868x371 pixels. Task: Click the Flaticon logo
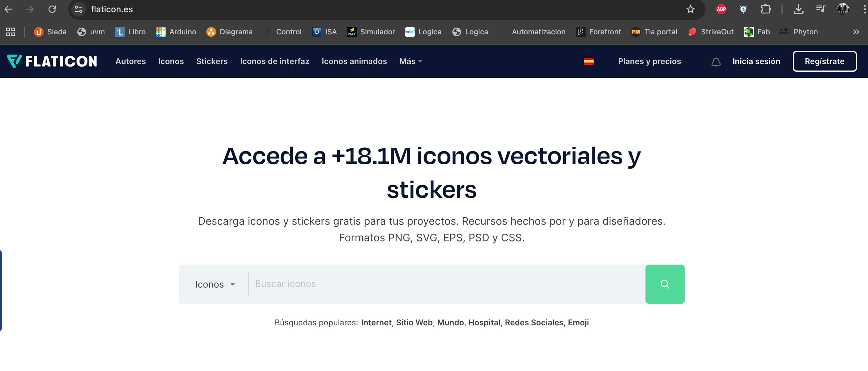[52, 61]
